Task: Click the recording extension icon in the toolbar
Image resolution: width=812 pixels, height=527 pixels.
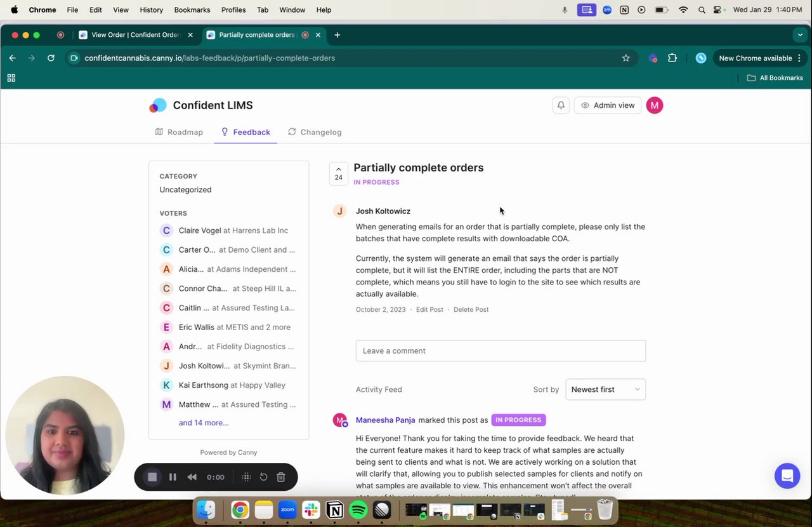Action: (653, 58)
